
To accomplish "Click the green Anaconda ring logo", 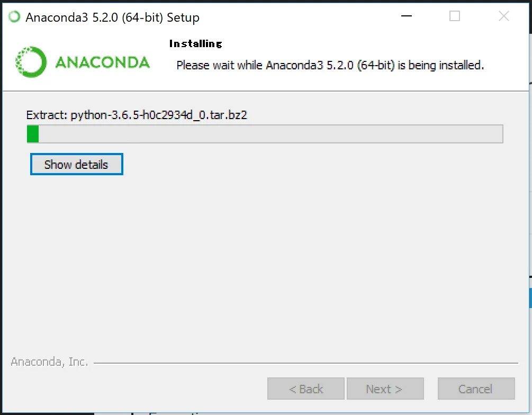I will coord(31,62).
